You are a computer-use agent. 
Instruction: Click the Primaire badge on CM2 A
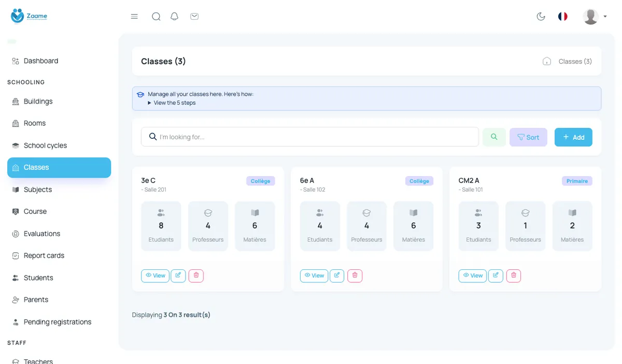[x=577, y=181]
